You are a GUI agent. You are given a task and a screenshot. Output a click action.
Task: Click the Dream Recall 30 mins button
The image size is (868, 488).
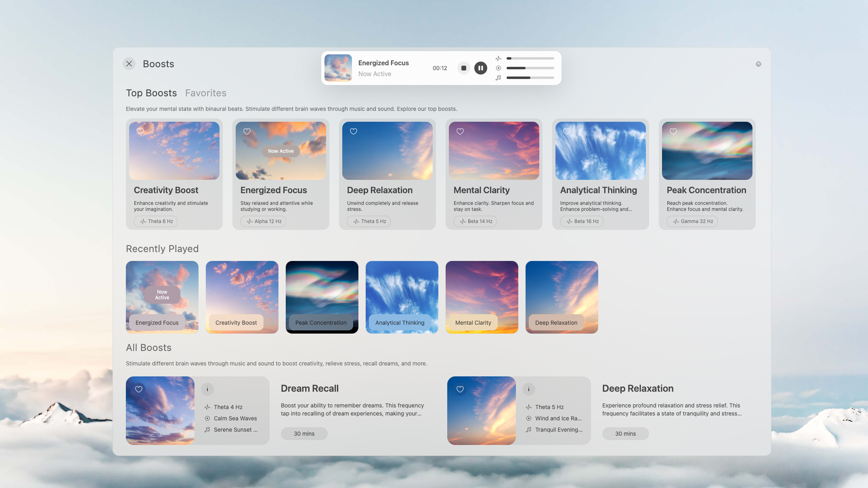304,434
